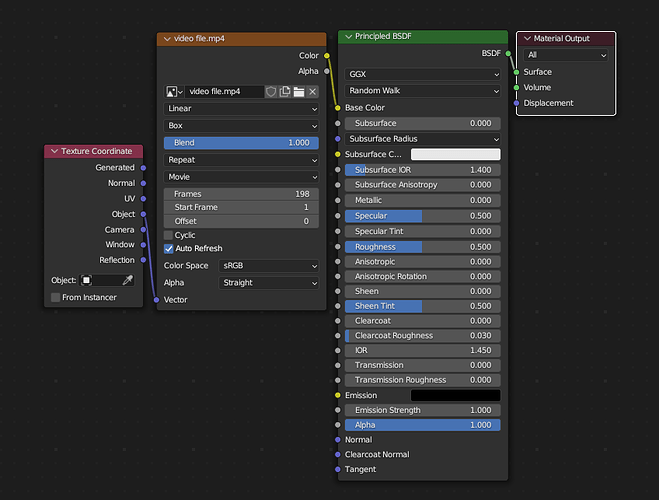
Task: Click the Color output socket
Action: click(x=327, y=55)
